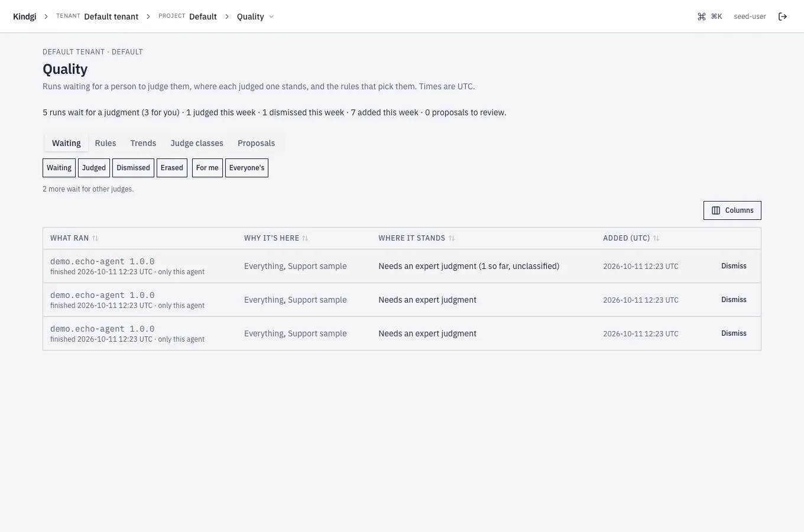
Task: Select the For me filter
Action: [208, 168]
